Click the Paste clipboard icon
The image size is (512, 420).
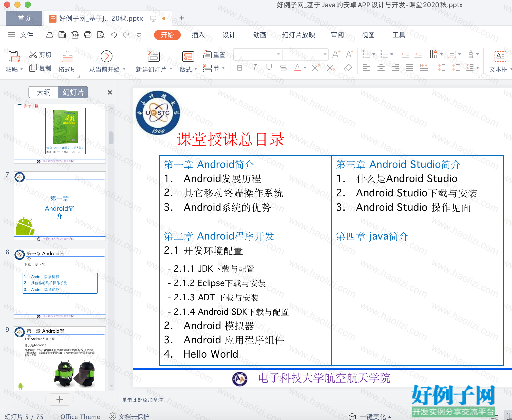pyautogui.click(x=14, y=56)
